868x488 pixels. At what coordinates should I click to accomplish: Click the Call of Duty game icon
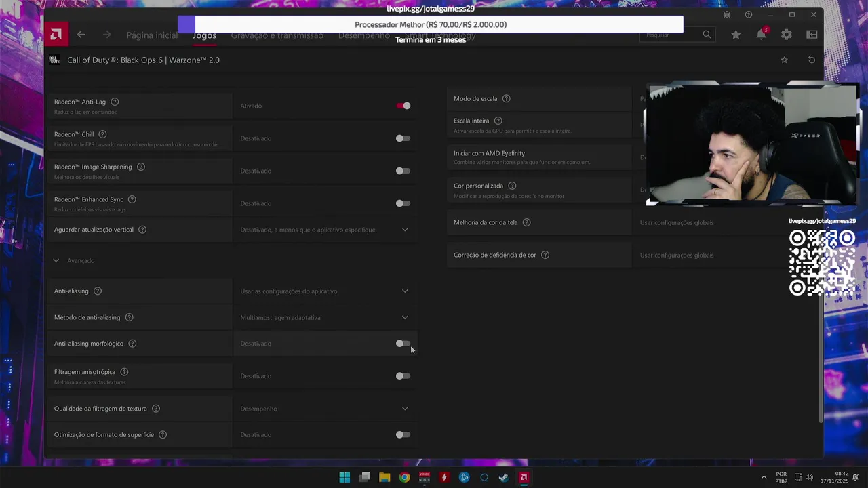tap(54, 60)
